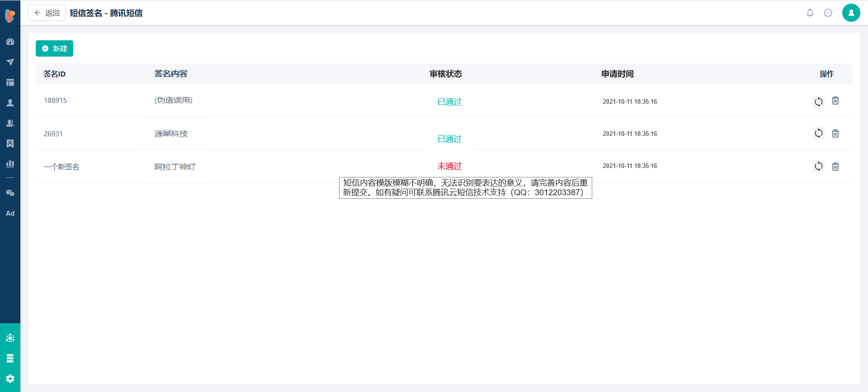Click the 新建 create button
Viewport: 868px width, 392px height.
click(x=54, y=48)
